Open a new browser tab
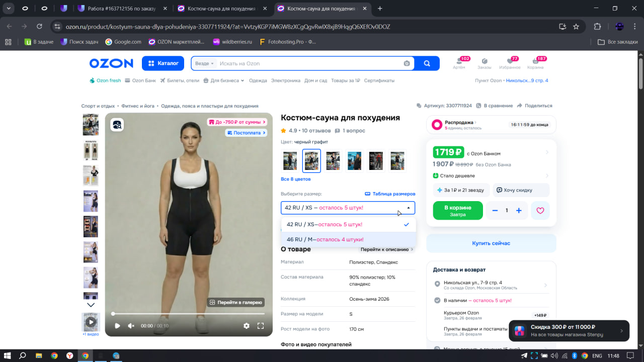The image size is (644, 362). click(x=380, y=9)
